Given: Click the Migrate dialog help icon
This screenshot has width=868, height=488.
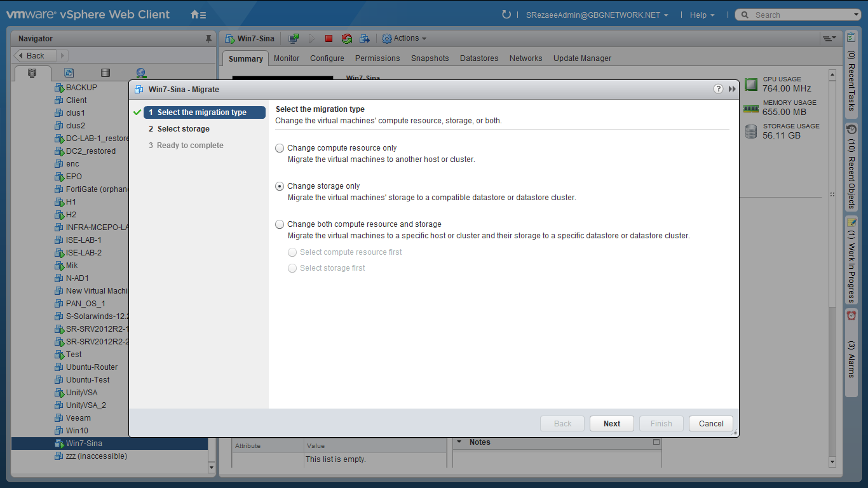Looking at the screenshot, I should point(718,89).
